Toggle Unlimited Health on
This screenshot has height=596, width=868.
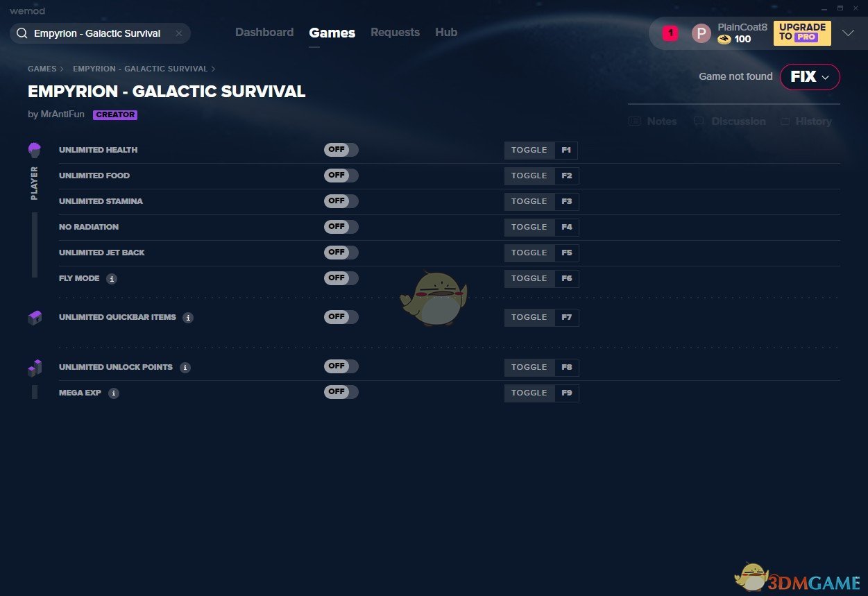pyautogui.click(x=341, y=150)
